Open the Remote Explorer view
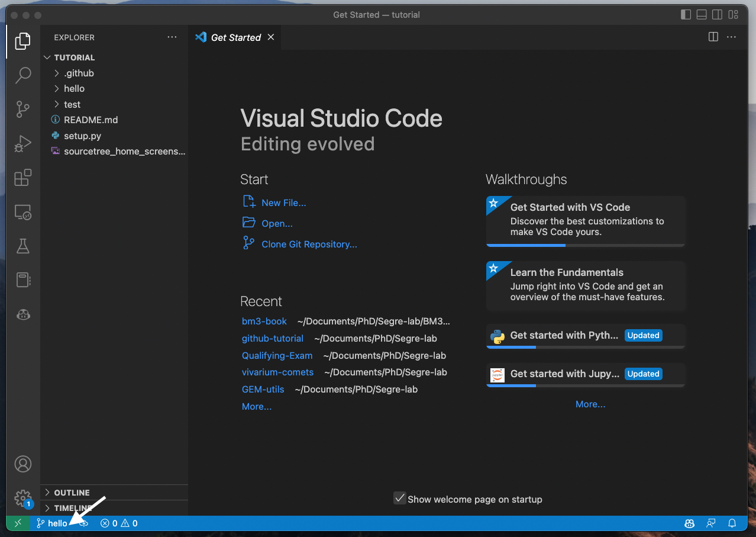 point(23,212)
